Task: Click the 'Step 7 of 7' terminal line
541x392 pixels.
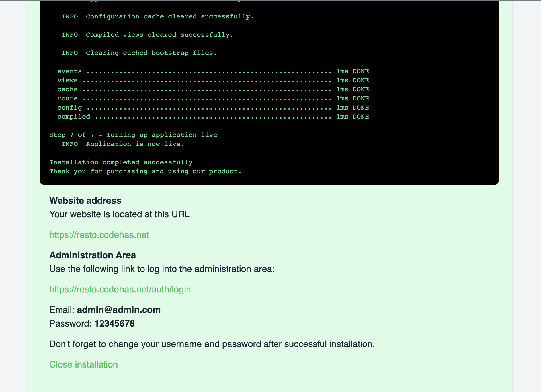Action: click(133, 135)
